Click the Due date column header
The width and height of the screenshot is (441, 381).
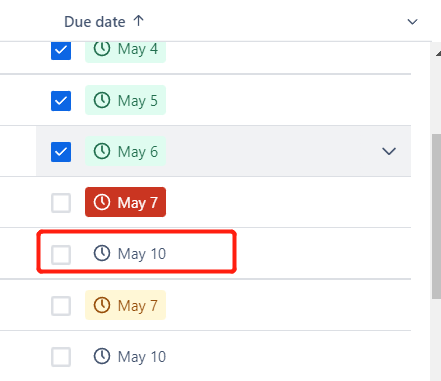click(x=95, y=22)
